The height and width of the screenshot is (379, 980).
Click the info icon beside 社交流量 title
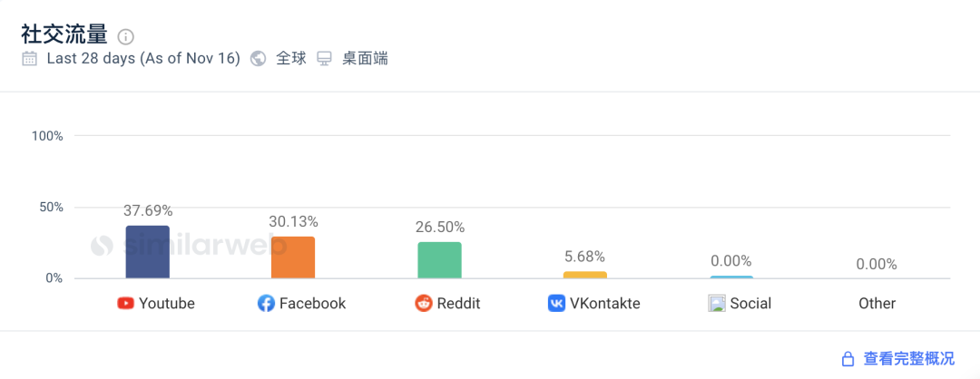[126, 36]
